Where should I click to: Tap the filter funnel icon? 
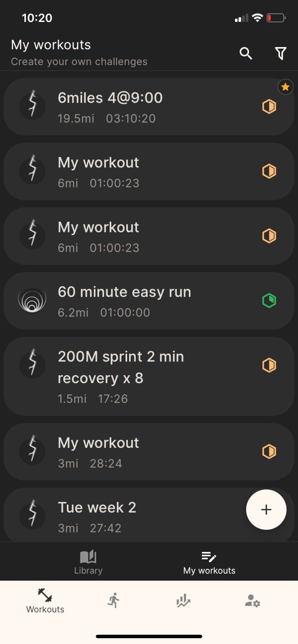281,53
